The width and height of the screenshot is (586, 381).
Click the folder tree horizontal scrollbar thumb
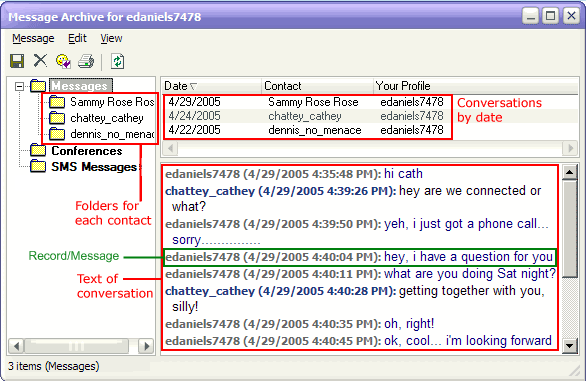click(x=77, y=346)
